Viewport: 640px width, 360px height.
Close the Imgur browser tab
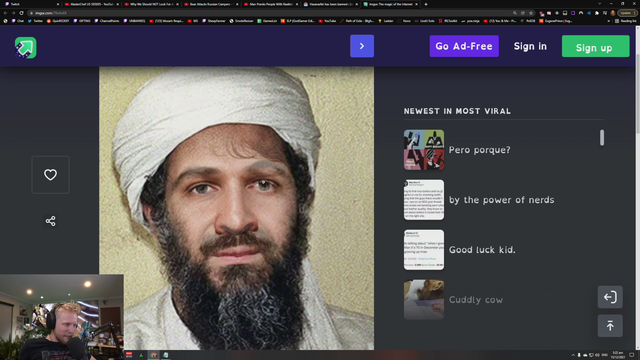(x=416, y=4)
